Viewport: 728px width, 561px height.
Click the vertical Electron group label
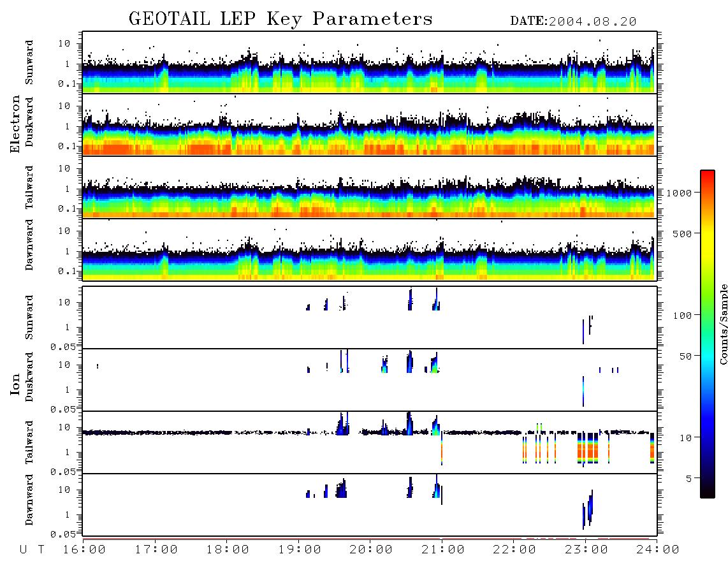coord(15,124)
